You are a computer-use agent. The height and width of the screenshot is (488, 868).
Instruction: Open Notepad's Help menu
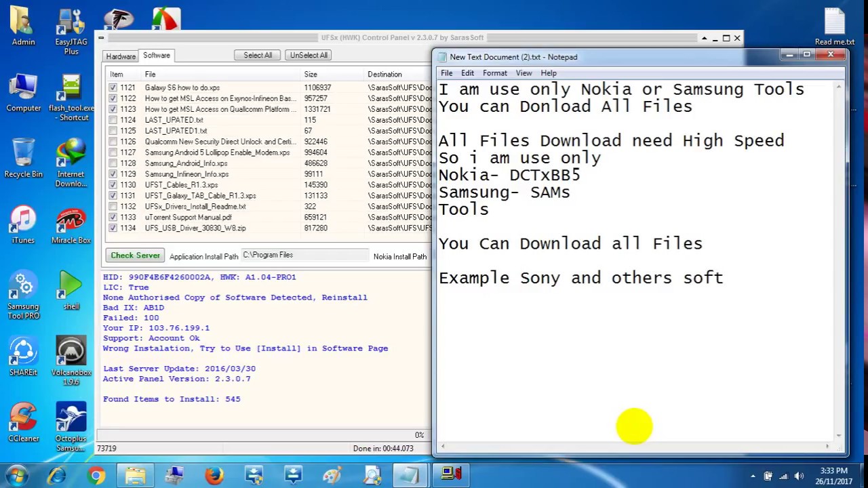(549, 73)
